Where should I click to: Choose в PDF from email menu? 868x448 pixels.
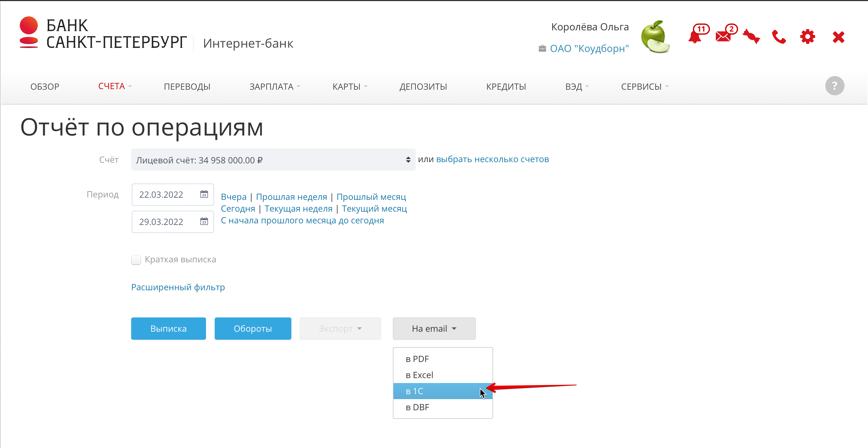pos(443,359)
